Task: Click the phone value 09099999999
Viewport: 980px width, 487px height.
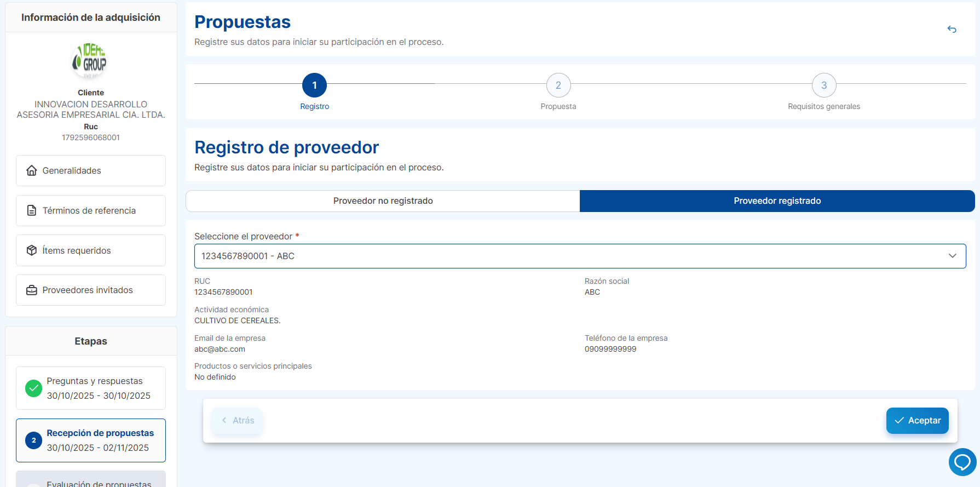Action: (610, 349)
